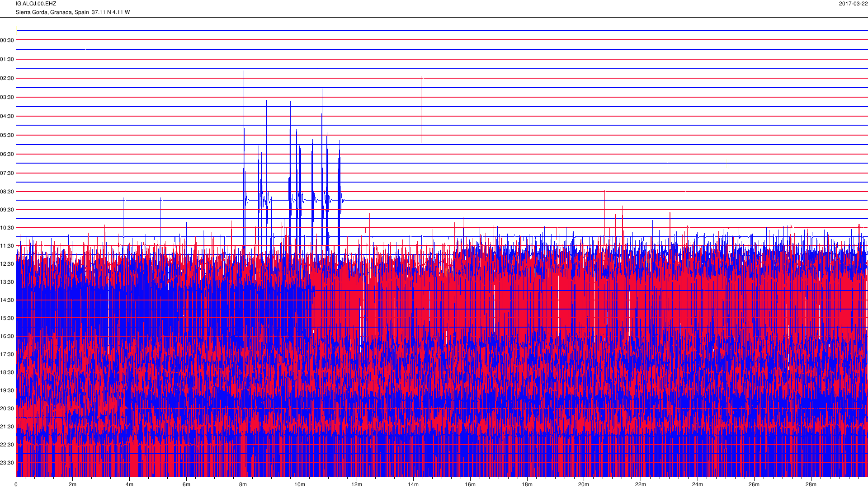Click the Sierra Gorda, Granada, Spain location text
Screen dimensions: 868x488
(x=52, y=12)
